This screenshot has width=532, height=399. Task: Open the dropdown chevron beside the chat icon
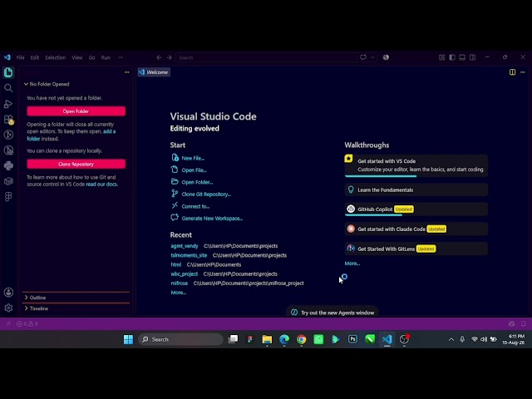coord(372,57)
